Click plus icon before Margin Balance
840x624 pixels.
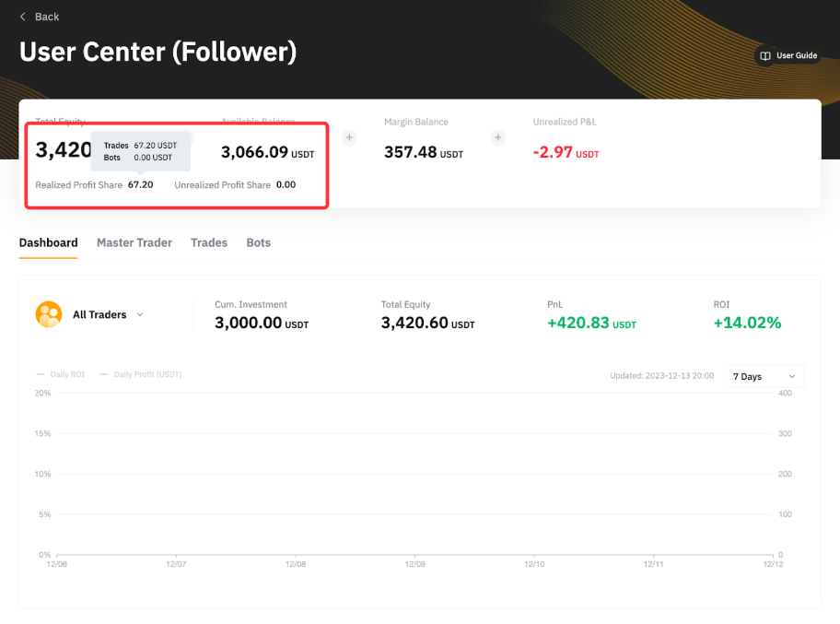pyautogui.click(x=349, y=138)
